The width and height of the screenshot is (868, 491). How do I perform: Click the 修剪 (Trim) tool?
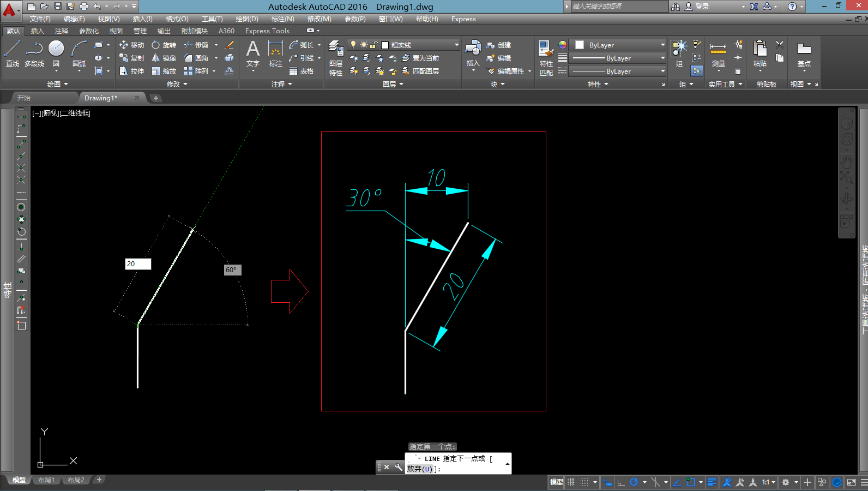tap(196, 45)
